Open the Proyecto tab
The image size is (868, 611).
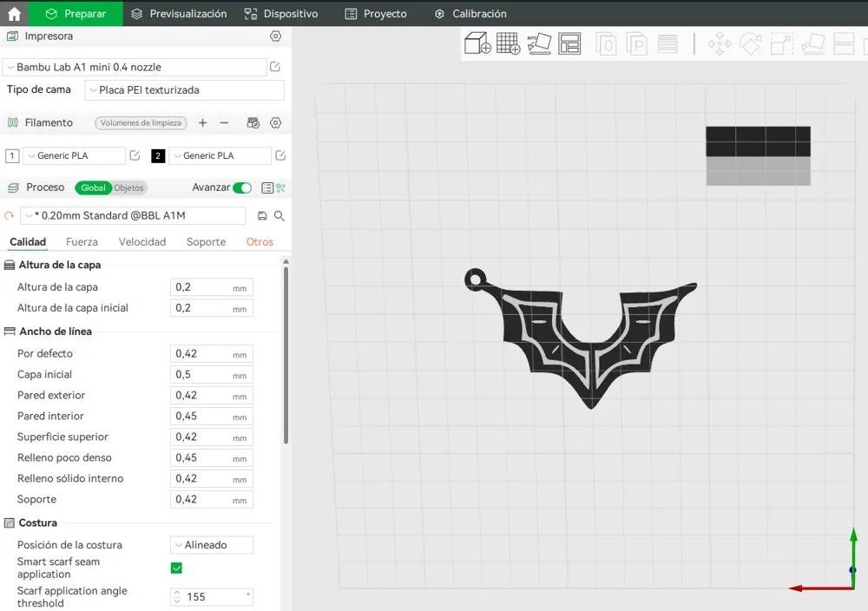[x=376, y=13]
